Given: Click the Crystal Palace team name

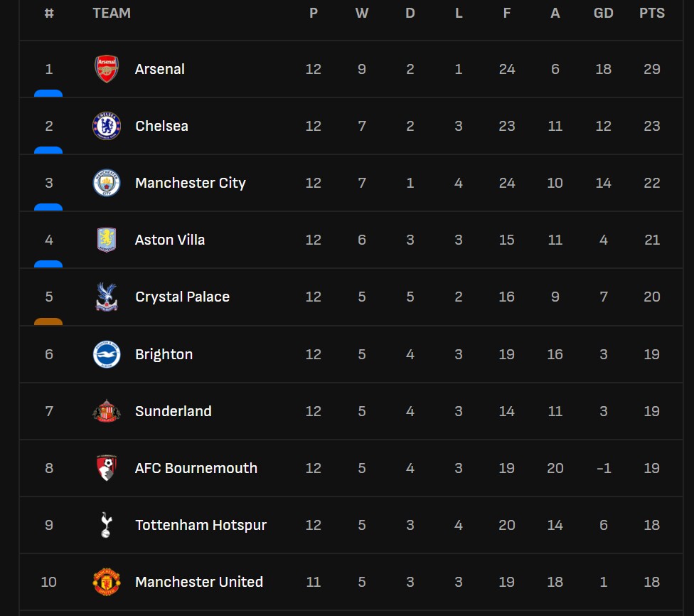Looking at the screenshot, I should [183, 297].
